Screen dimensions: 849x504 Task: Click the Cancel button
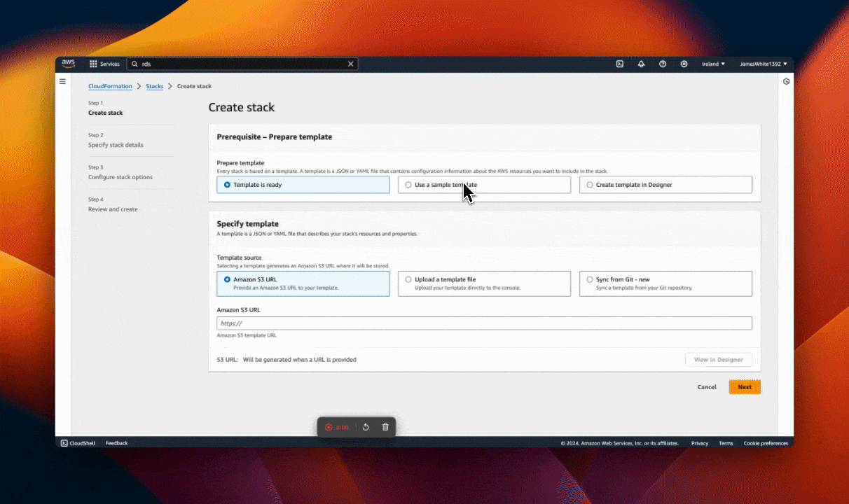[707, 387]
